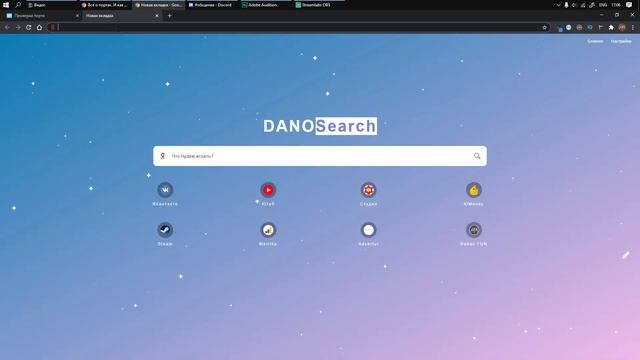Open Windows taskbar search
This screenshot has height=360, width=640.
(x=18, y=5)
